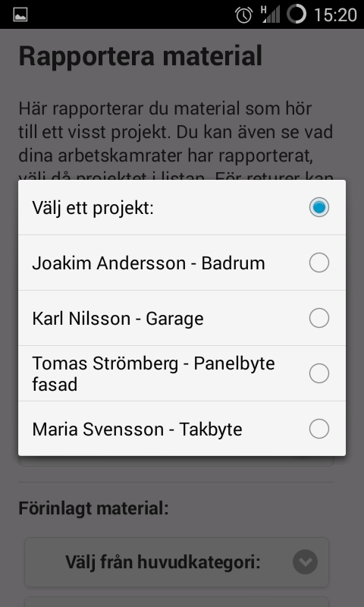
Task: Choose 'Maria Svensson - Takbyte' list entry
Action: click(x=182, y=429)
